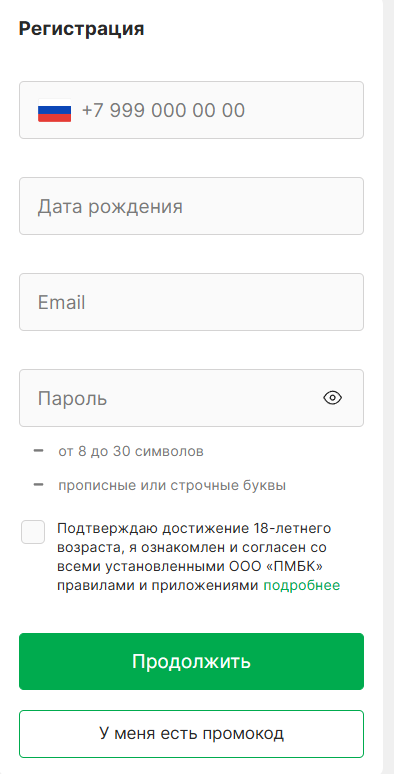Focus the phone number field +7 999 000 00 00
The image size is (394, 774).
pyautogui.click(x=192, y=110)
